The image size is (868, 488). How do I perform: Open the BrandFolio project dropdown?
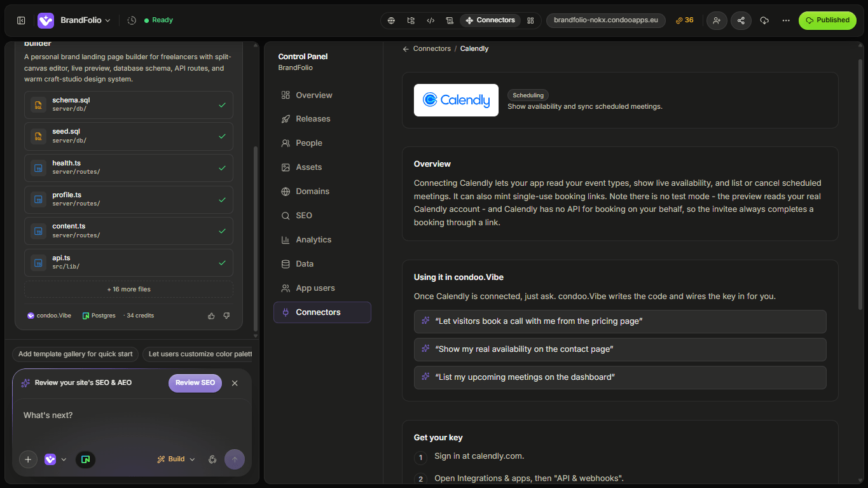[x=85, y=20]
